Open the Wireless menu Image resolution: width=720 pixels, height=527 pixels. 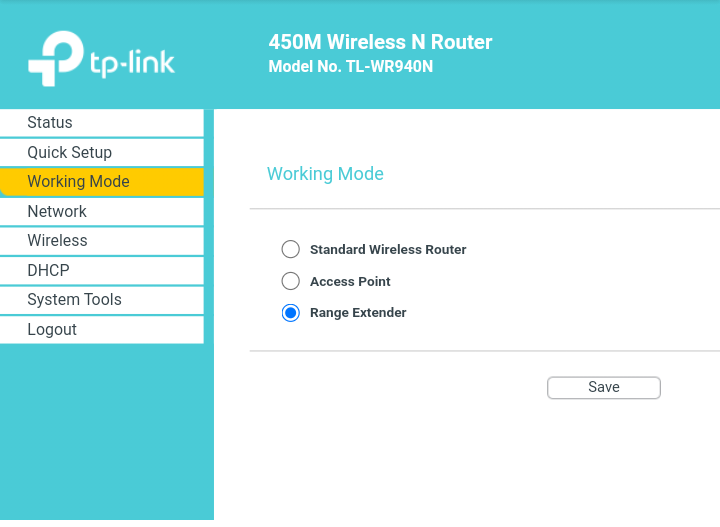101,241
